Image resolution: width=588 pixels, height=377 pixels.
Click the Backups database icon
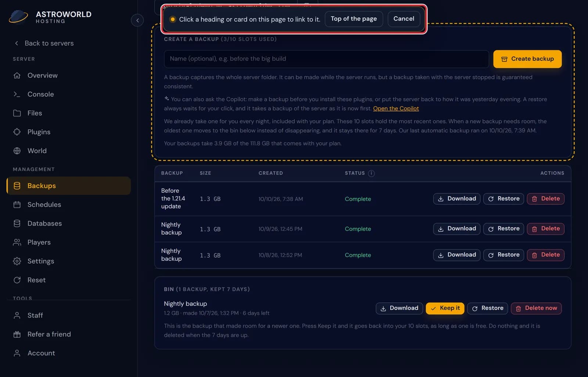(17, 186)
